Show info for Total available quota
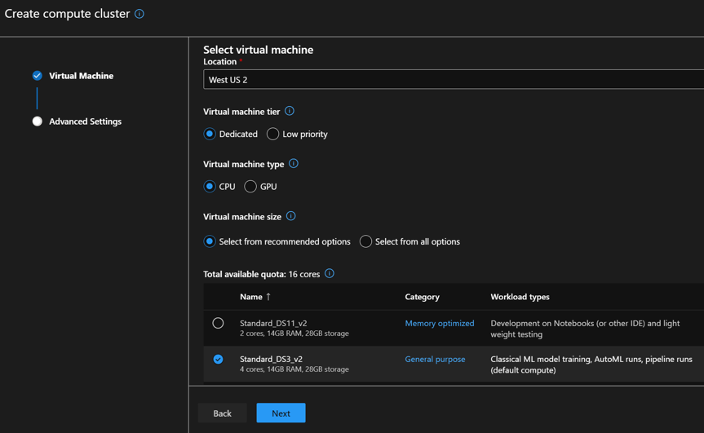This screenshot has width=704, height=433. click(330, 274)
